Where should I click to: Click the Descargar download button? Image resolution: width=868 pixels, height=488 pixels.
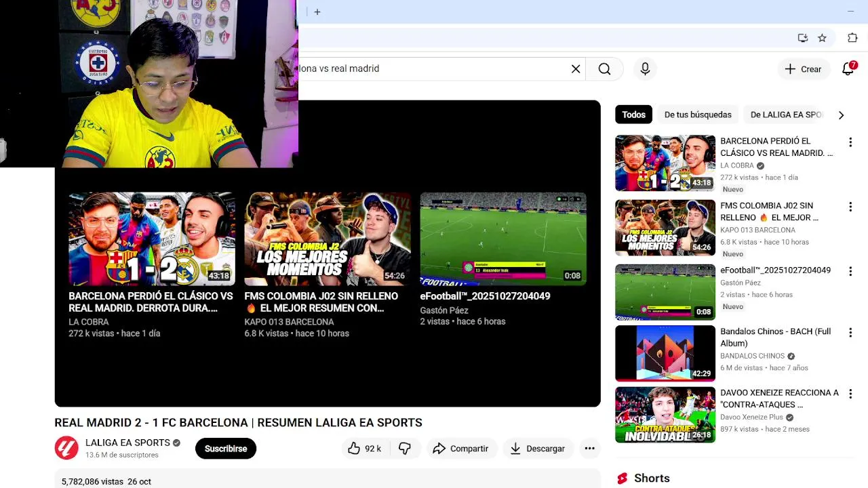pos(538,449)
